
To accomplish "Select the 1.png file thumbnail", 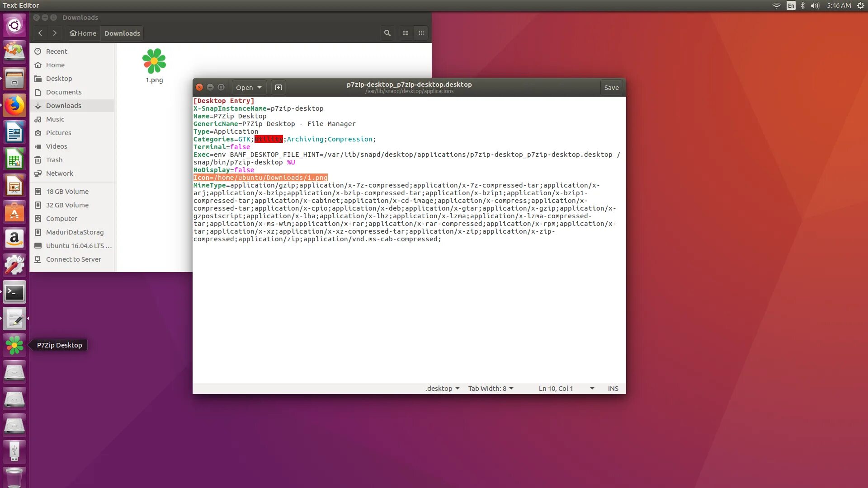I will (x=154, y=62).
